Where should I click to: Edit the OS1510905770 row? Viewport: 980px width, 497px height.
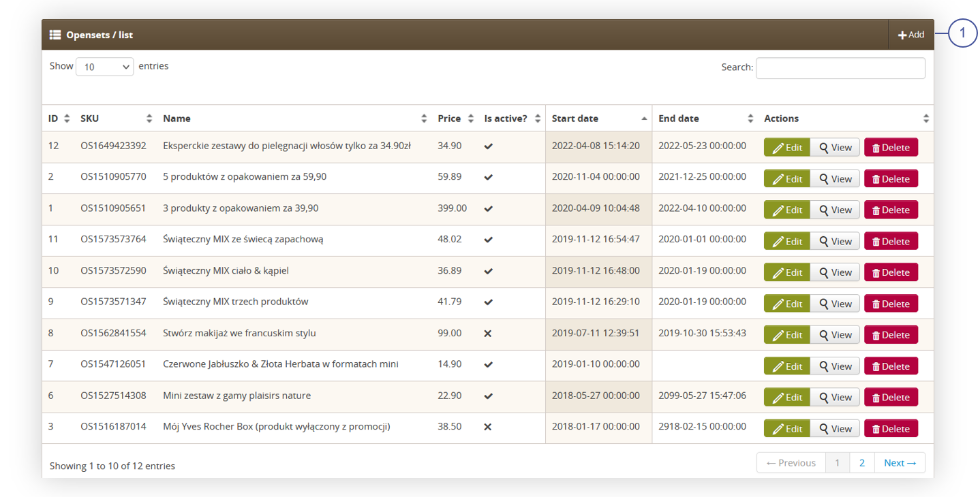pos(787,178)
